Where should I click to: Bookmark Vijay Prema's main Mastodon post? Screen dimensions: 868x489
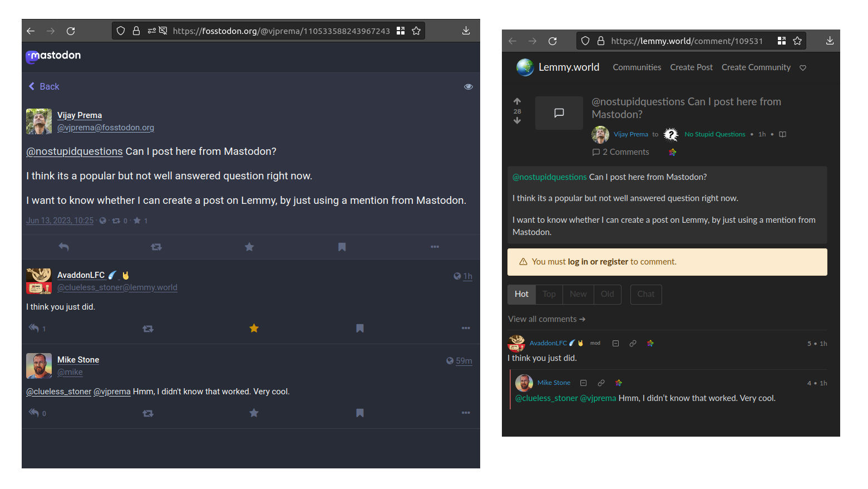point(342,247)
